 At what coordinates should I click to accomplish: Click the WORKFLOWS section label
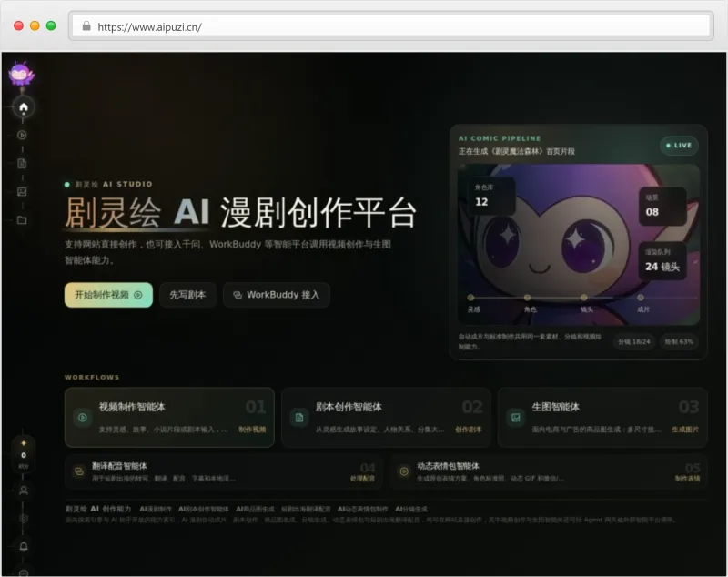92,378
